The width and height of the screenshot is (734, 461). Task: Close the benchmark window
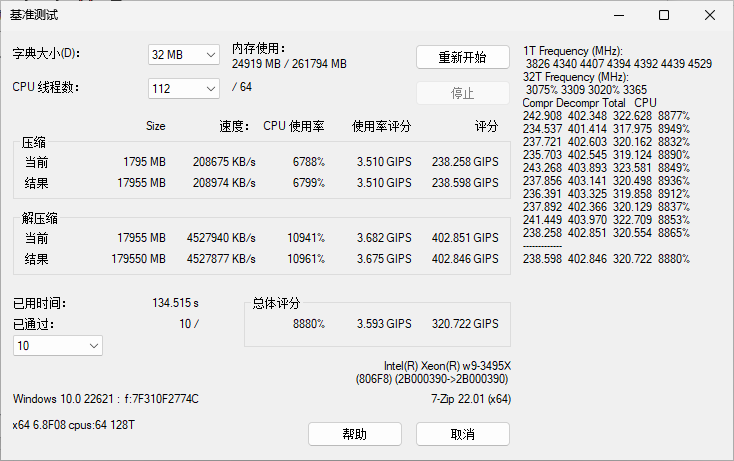pyautogui.click(x=710, y=15)
